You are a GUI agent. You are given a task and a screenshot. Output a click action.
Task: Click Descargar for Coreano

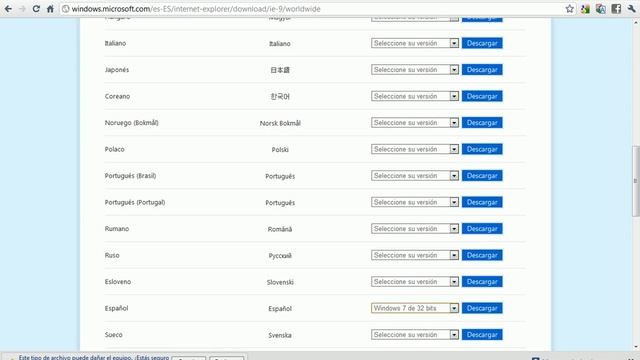482,96
